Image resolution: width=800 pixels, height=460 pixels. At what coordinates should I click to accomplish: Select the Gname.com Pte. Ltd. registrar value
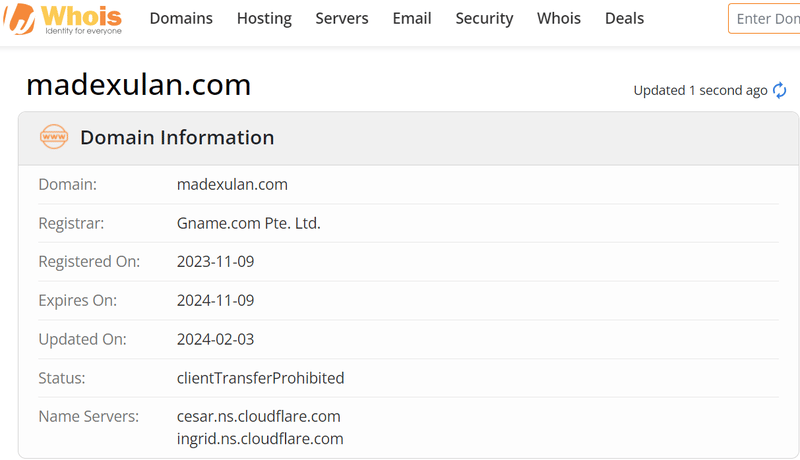tap(248, 223)
